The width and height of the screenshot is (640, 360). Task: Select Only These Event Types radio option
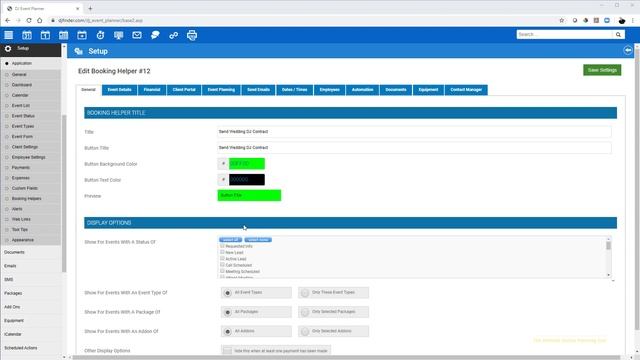click(x=305, y=293)
